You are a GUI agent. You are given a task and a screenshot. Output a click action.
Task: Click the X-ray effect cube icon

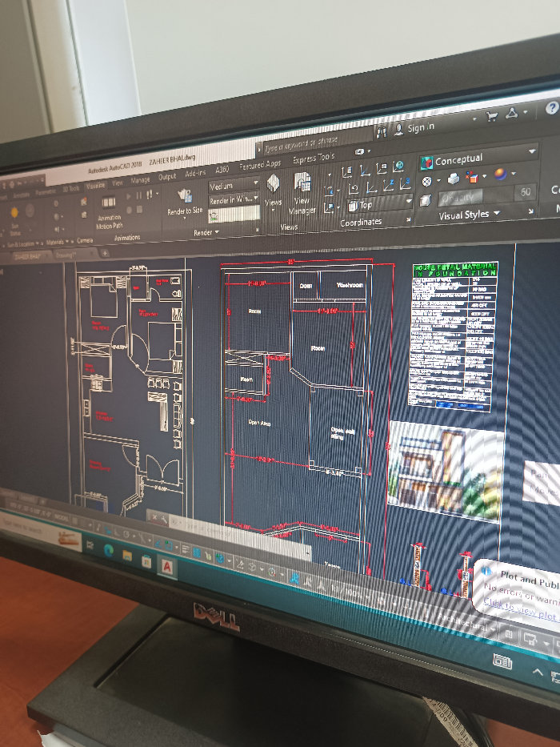[425, 201]
